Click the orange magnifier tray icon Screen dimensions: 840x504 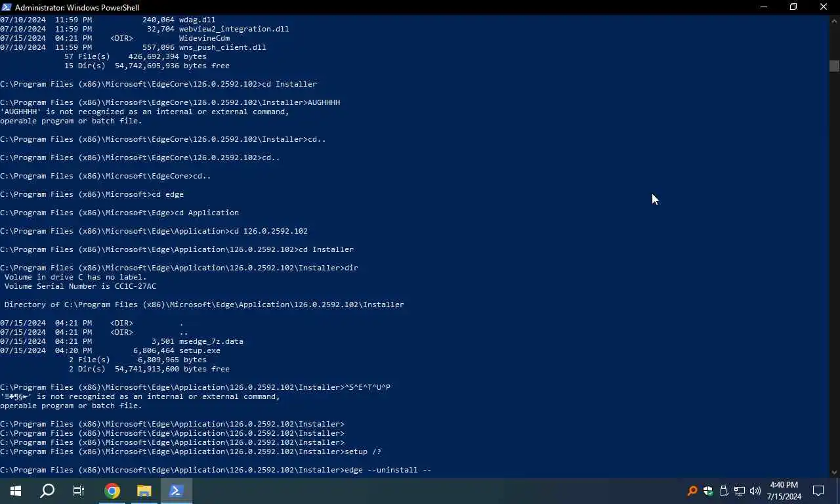click(x=692, y=491)
